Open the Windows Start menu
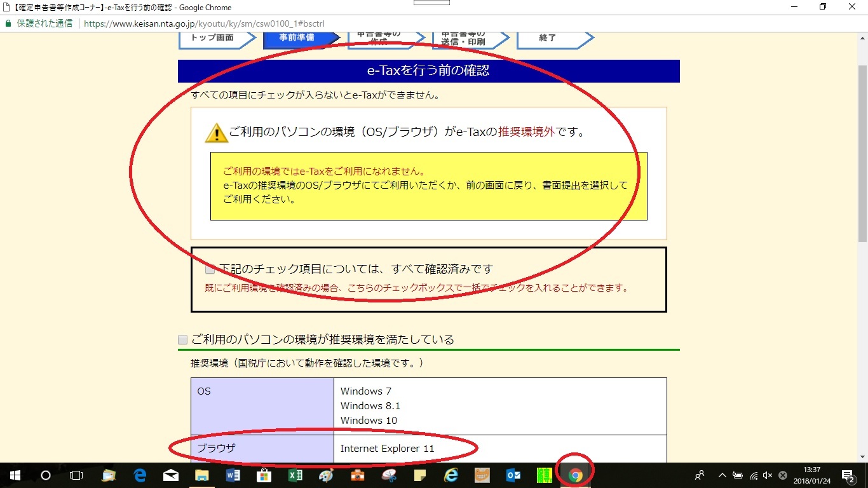Screen dimensions: 868x488 pyautogui.click(x=15, y=475)
